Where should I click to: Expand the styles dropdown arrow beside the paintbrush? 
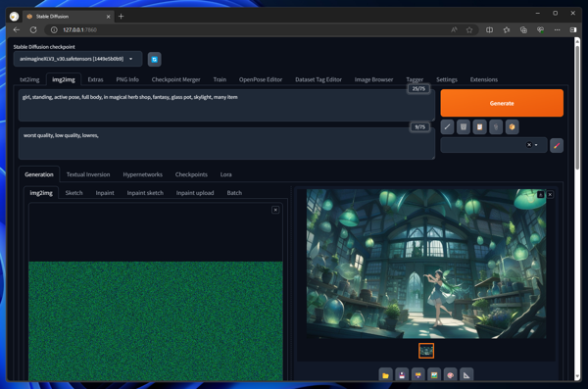click(x=536, y=145)
